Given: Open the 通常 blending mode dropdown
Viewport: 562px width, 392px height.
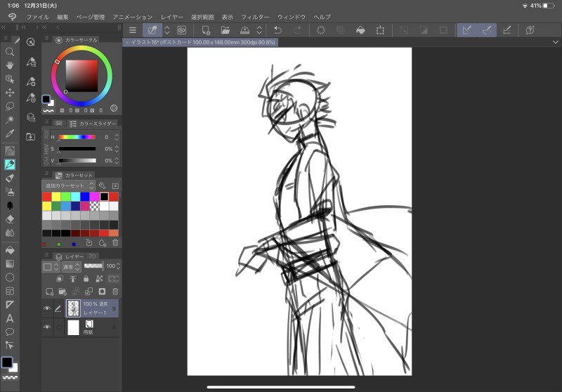Looking at the screenshot, I should [x=71, y=266].
